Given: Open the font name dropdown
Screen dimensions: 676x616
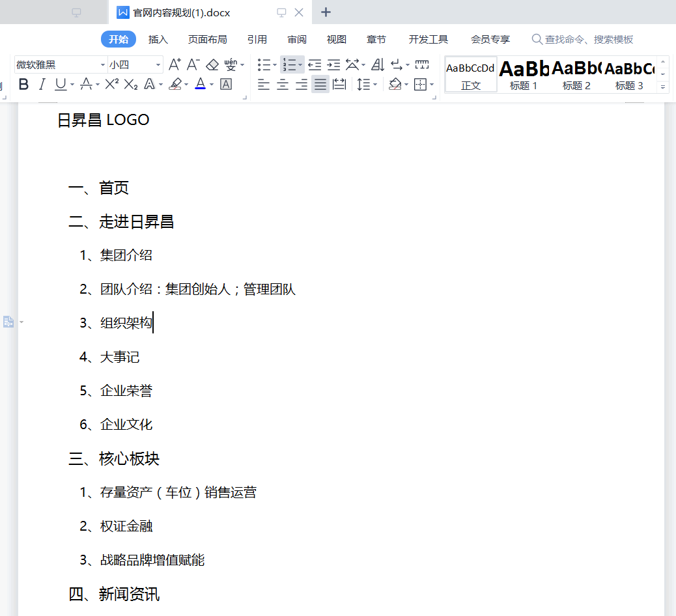Looking at the screenshot, I should coord(102,64).
